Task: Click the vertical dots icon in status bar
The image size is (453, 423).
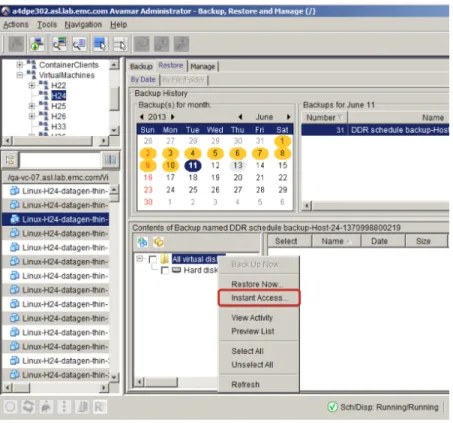Action: pos(64,407)
